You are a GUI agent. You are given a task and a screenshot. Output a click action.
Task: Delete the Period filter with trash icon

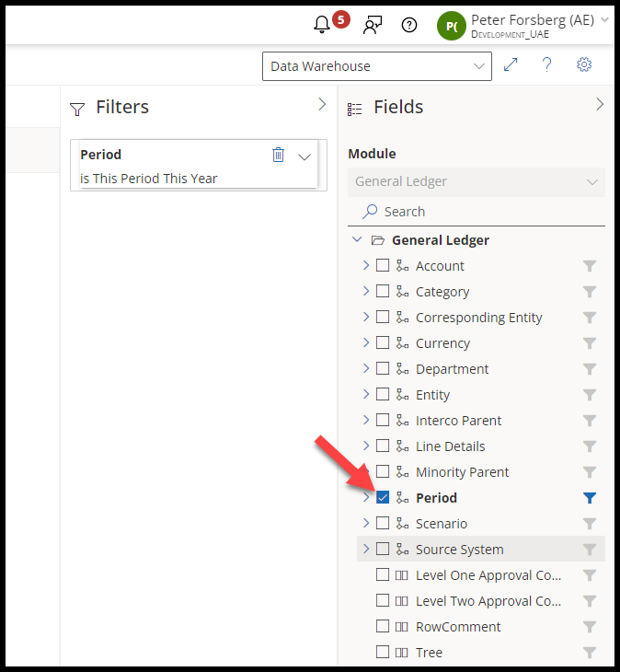click(x=279, y=155)
